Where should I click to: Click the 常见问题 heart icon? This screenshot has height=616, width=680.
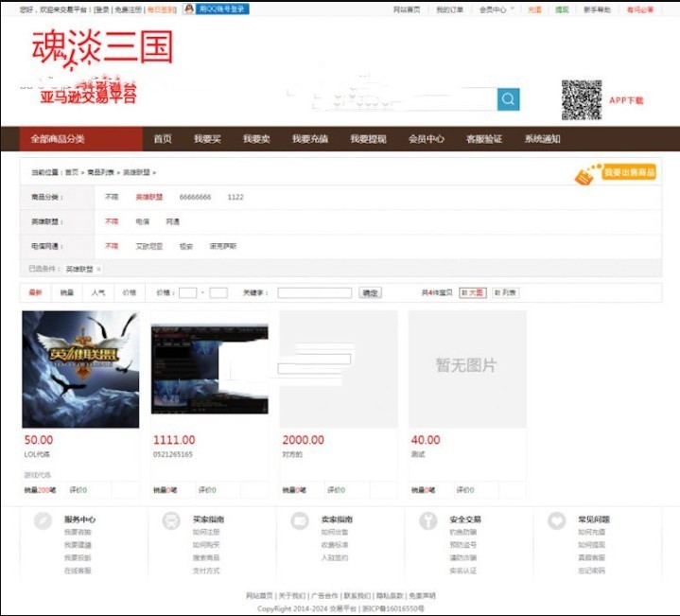click(557, 520)
